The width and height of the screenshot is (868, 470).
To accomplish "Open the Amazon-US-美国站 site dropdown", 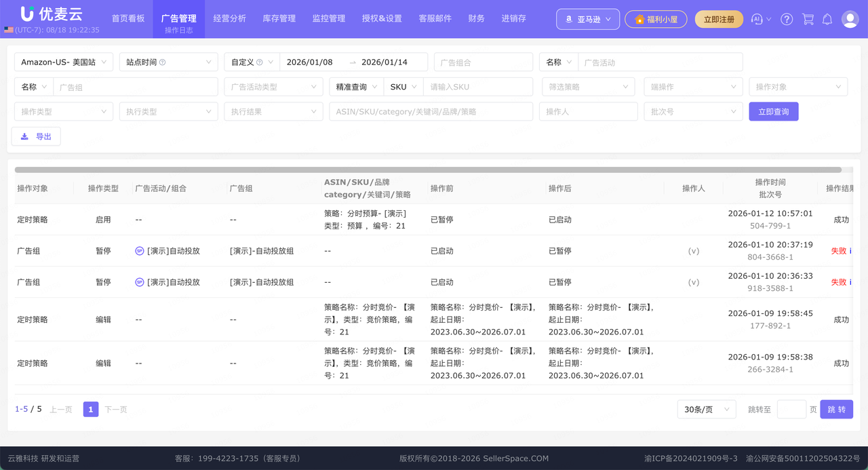I will tap(64, 62).
